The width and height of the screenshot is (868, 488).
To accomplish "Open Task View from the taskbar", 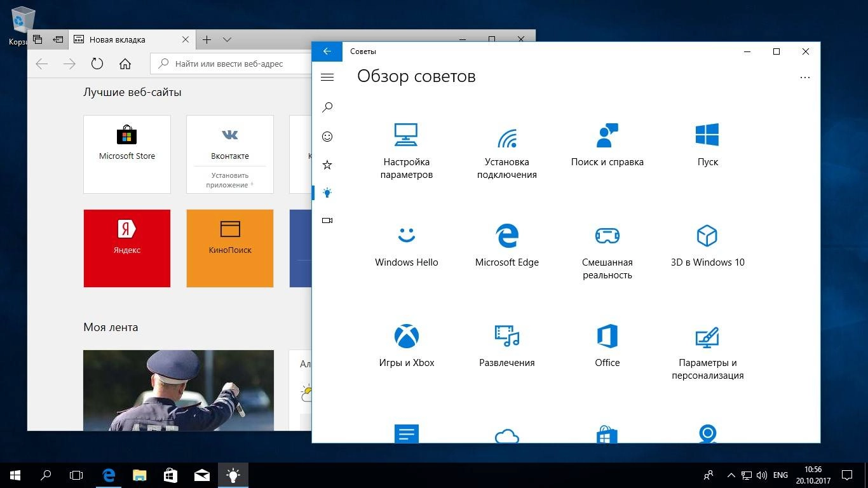I will [76, 475].
